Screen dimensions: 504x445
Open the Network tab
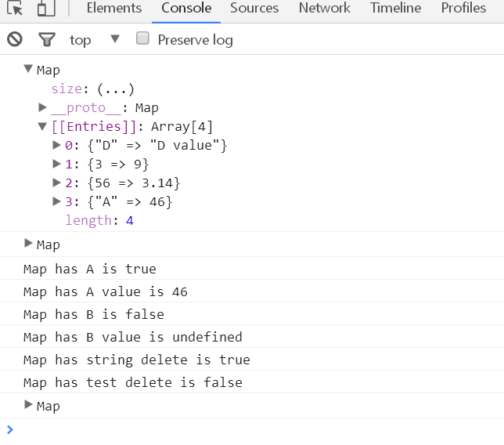tap(324, 8)
